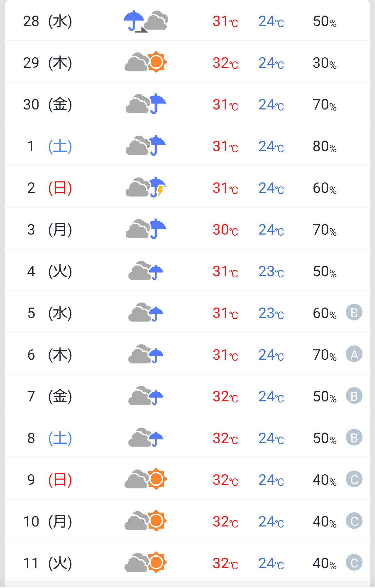Select the Sunday (日) label for the 9th
The width and height of the screenshot is (375, 588).
pos(60,480)
